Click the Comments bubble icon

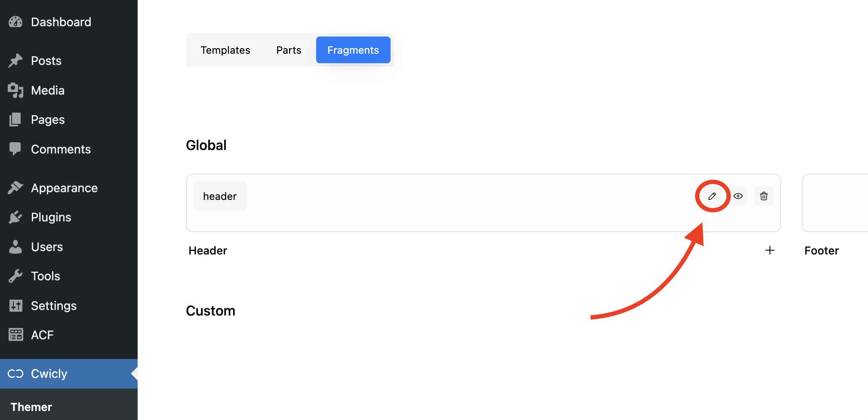click(x=15, y=149)
